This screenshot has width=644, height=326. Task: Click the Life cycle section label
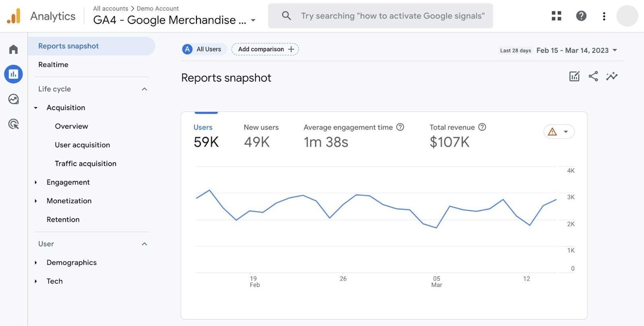pyautogui.click(x=54, y=89)
